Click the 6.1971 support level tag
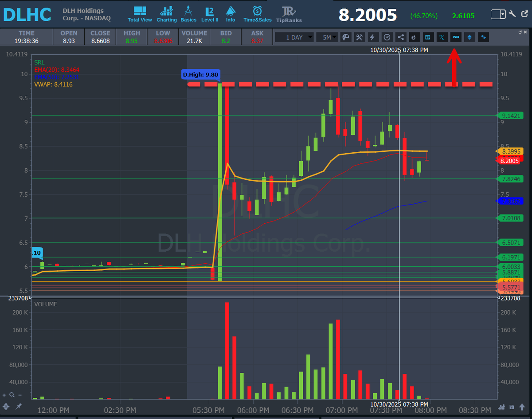The width and height of the screenshot is (532, 419). click(511, 257)
